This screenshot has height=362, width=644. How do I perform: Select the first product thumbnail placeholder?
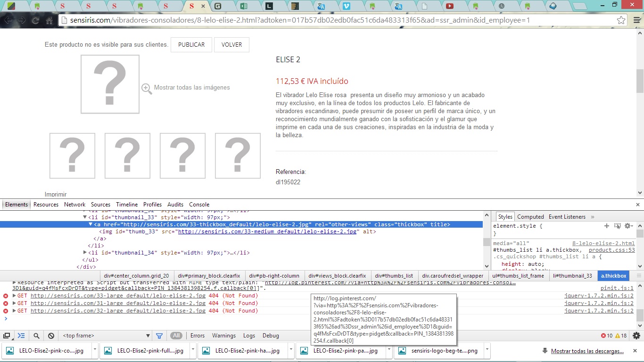pyautogui.click(x=72, y=156)
